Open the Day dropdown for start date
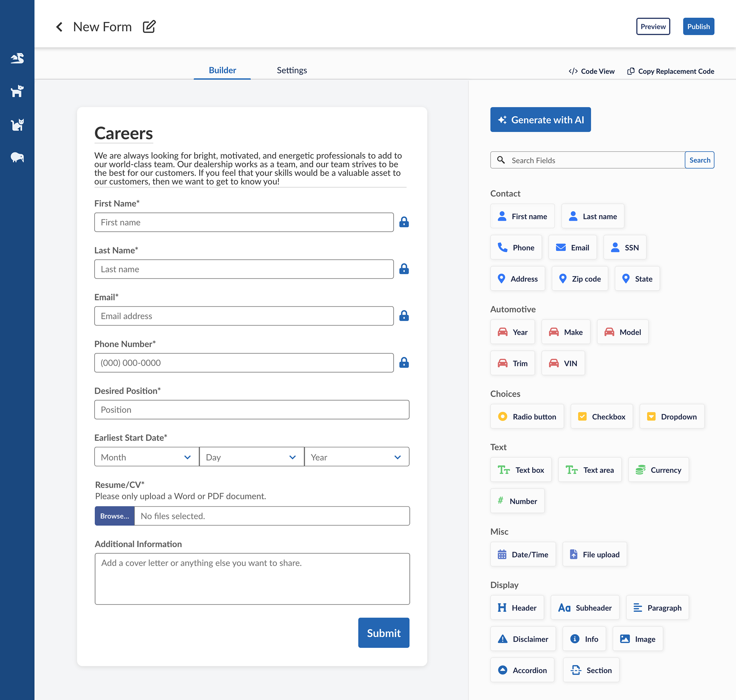Image resolution: width=736 pixels, height=700 pixels. coord(251,457)
